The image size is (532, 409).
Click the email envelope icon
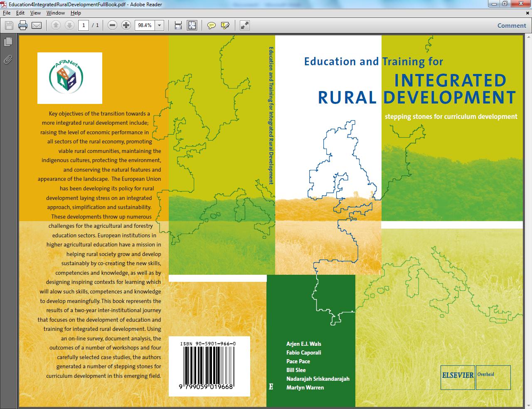pyautogui.click(x=37, y=25)
